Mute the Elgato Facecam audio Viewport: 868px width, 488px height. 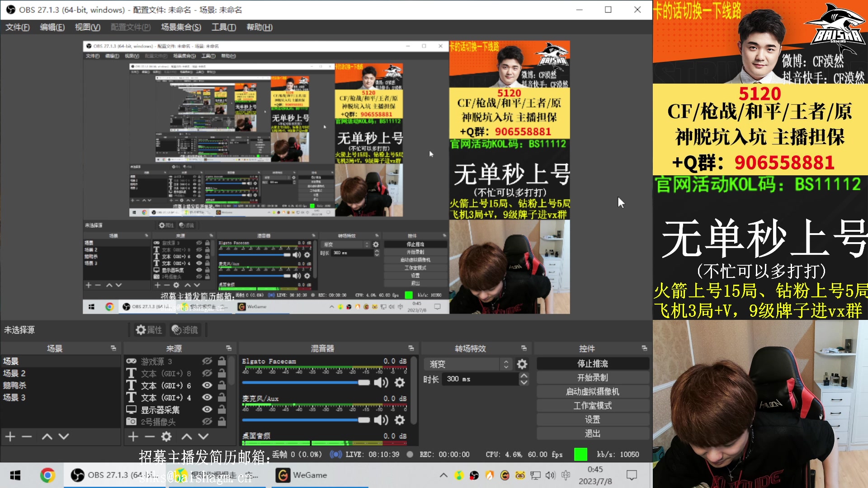[381, 383]
